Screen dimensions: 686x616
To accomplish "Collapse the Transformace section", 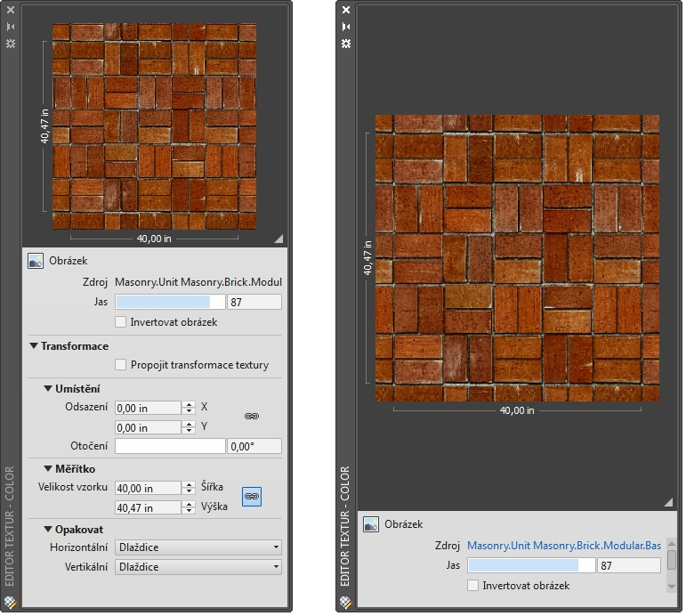I will click(34, 346).
